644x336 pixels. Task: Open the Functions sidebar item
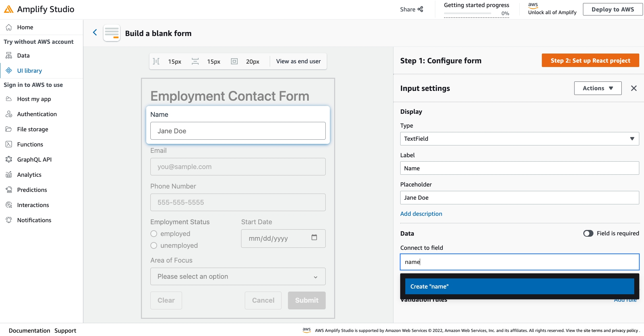point(30,144)
